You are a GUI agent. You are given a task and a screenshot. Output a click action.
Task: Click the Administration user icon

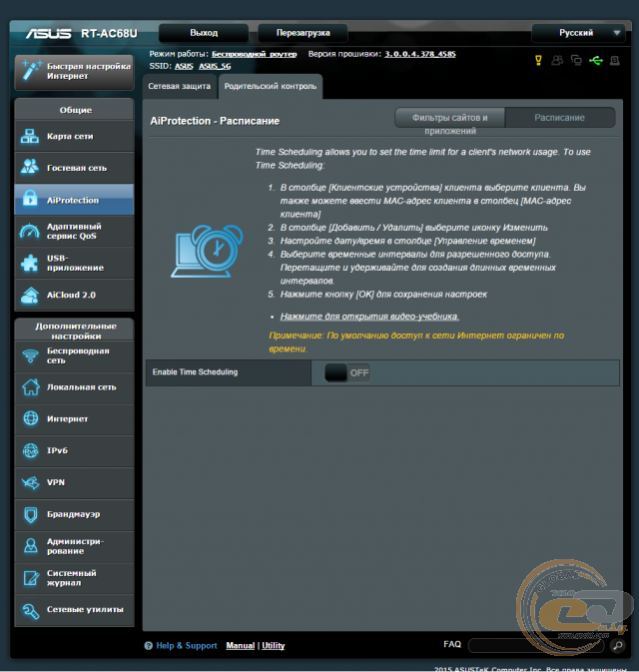pos(30,545)
